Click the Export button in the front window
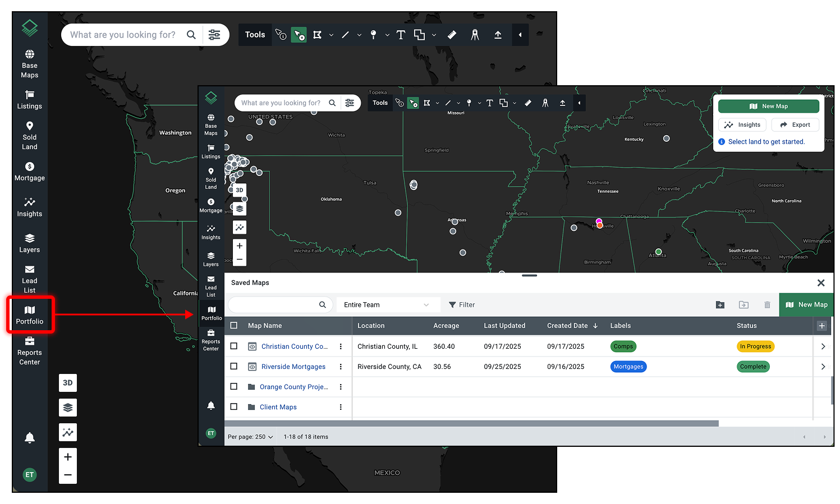840x504 pixels. (795, 125)
